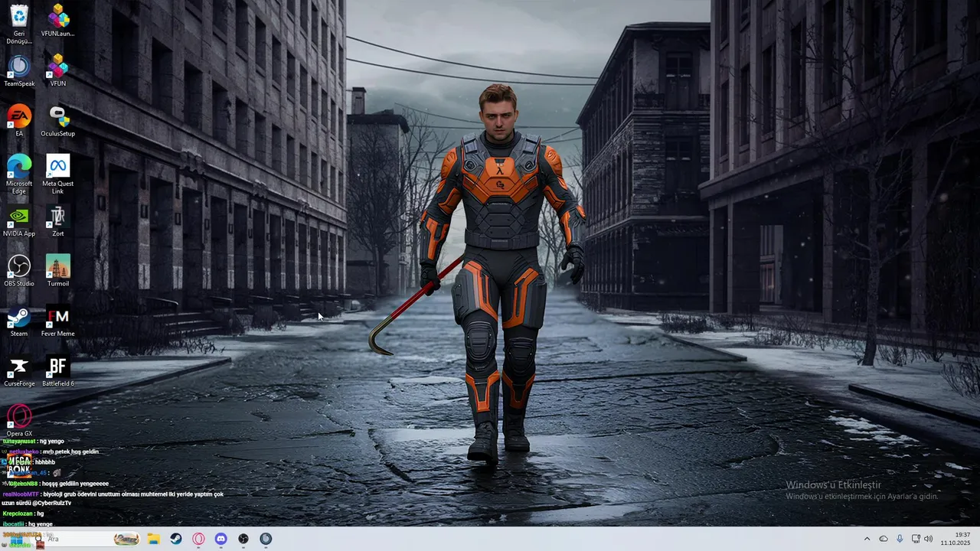This screenshot has height=551, width=980.
Task: Switch to TeamSpeak in the taskbar
Action: [266, 539]
